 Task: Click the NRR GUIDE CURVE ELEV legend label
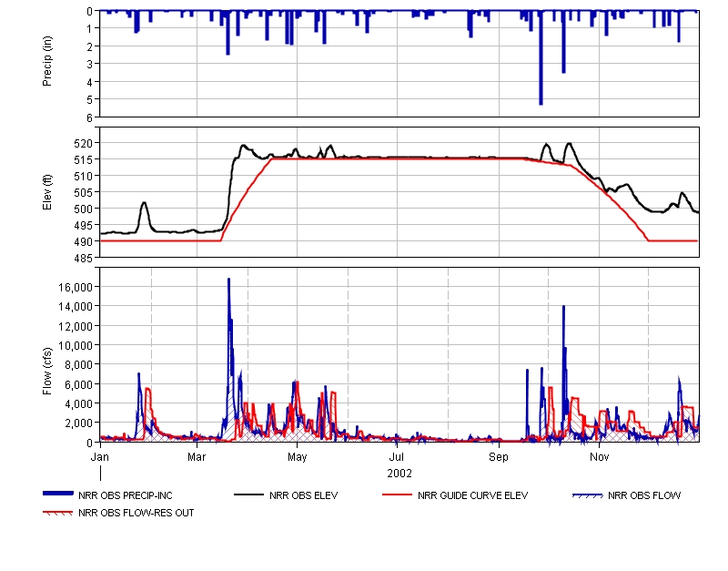[x=472, y=495]
